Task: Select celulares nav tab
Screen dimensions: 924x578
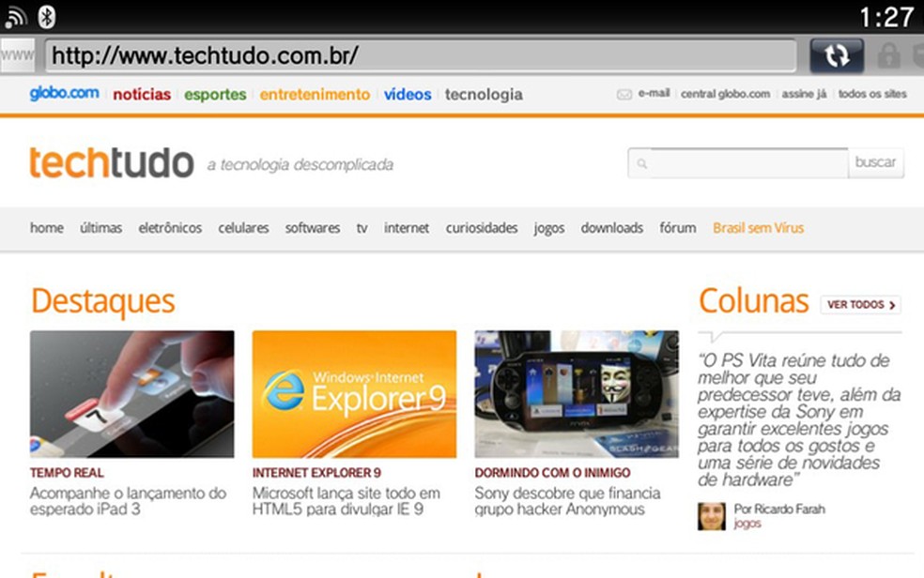Action: [x=243, y=228]
